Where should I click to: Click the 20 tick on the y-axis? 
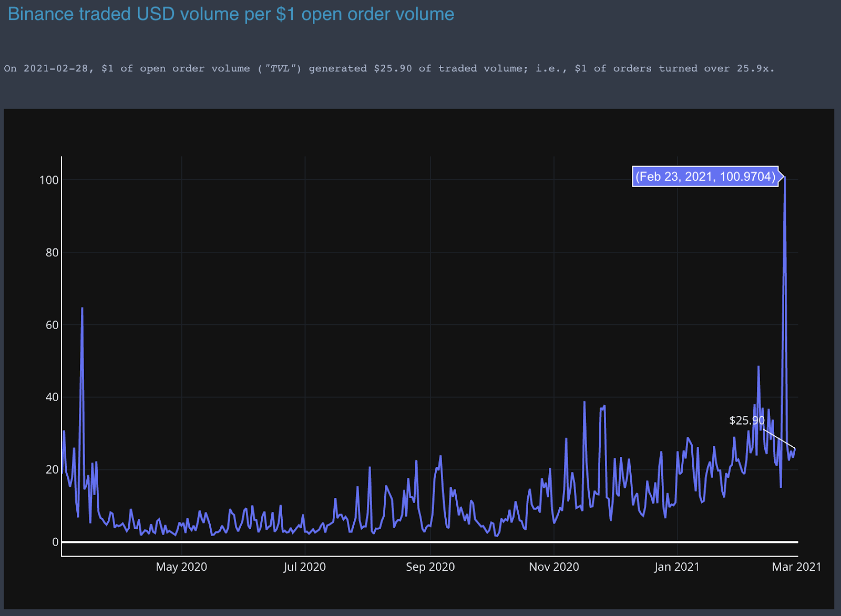[52, 470]
